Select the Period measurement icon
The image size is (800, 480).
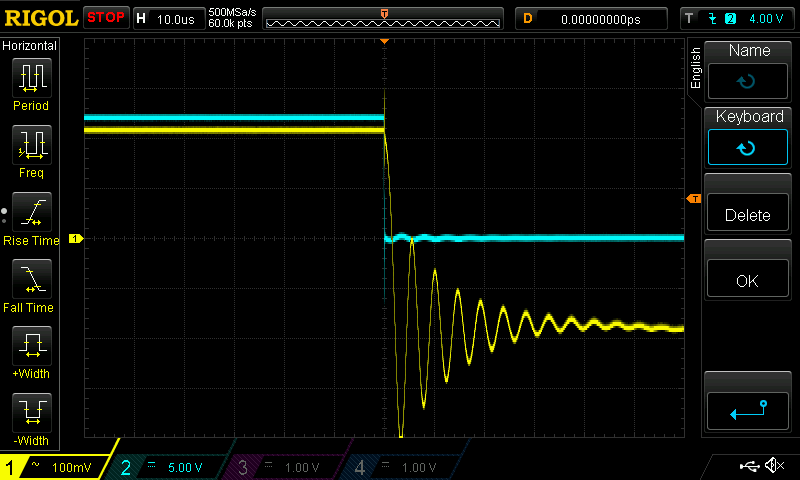click(32, 78)
